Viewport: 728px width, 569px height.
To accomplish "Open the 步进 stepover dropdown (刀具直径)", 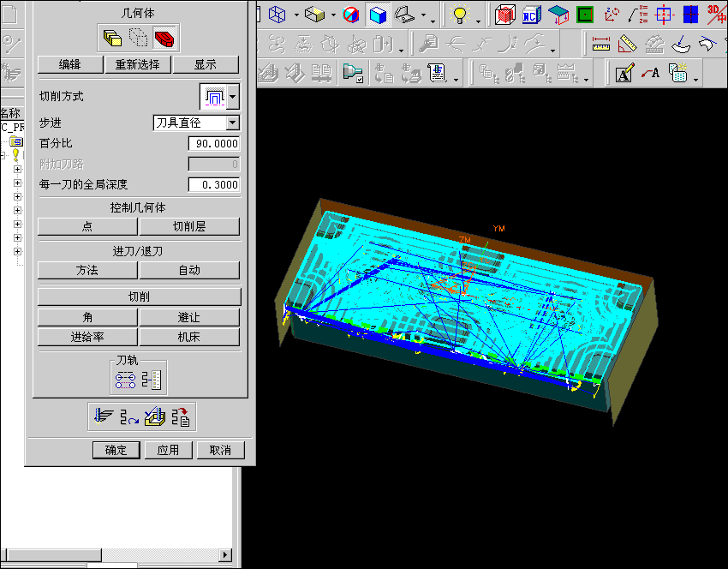I will (232, 123).
